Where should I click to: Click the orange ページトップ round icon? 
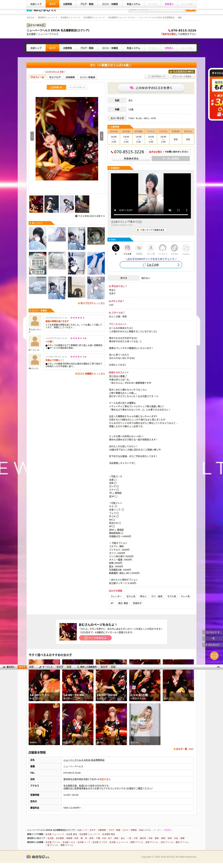coord(214,655)
